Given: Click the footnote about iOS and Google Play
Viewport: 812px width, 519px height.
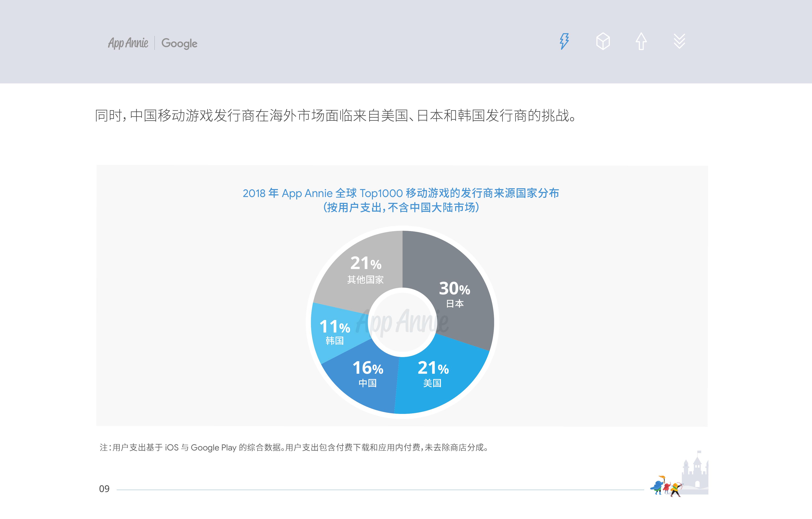Looking at the screenshot, I should click(294, 448).
